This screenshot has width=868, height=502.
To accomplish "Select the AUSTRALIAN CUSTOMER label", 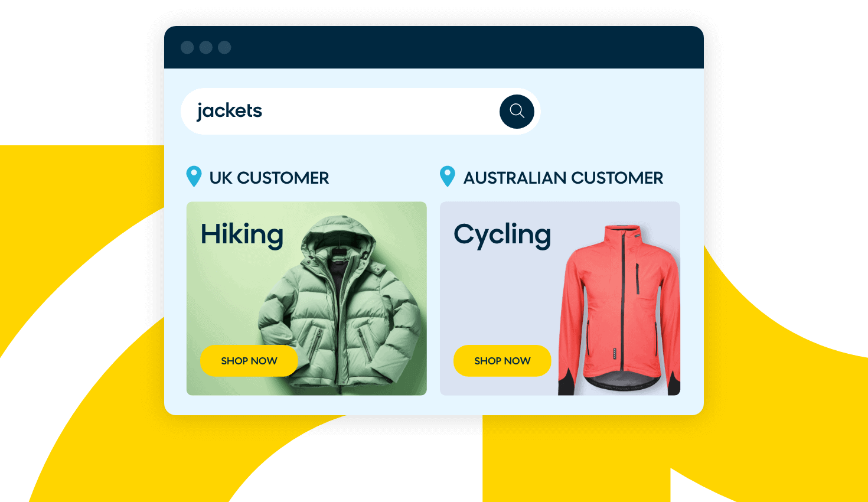I will (x=563, y=178).
